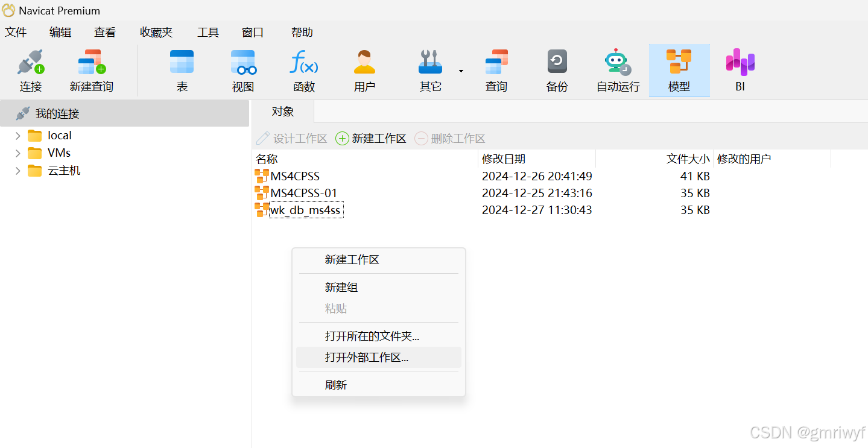Sort by the 修改日期 column header
Viewport: 868px width, 448px height.
tap(537, 159)
